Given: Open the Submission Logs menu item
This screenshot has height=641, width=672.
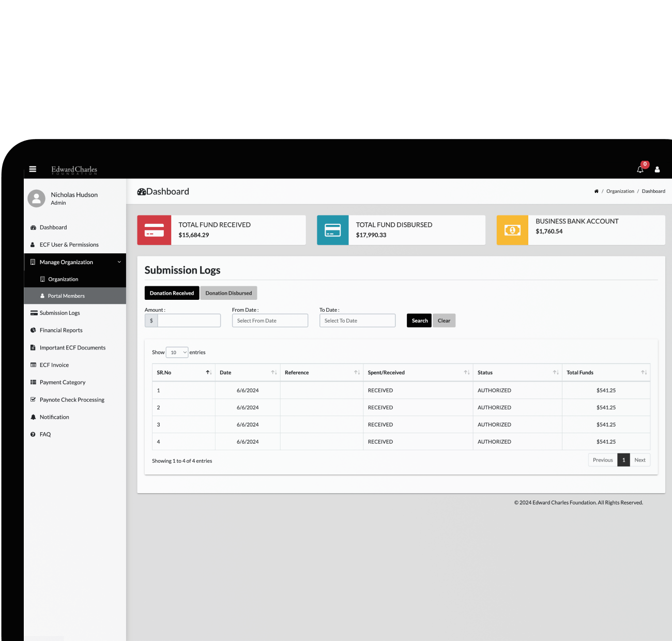Looking at the screenshot, I should [x=59, y=313].
